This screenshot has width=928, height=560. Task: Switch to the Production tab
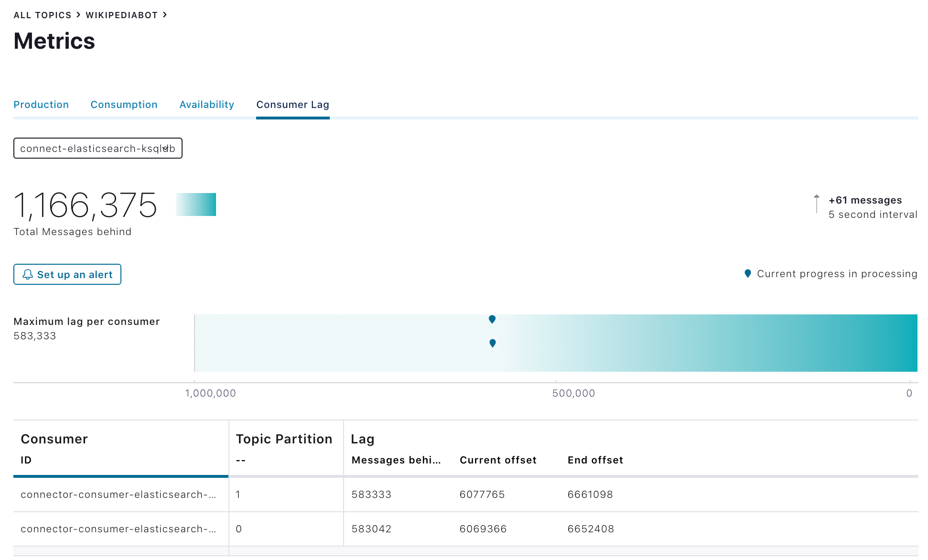pyautogui.click(x=41, y=105)
